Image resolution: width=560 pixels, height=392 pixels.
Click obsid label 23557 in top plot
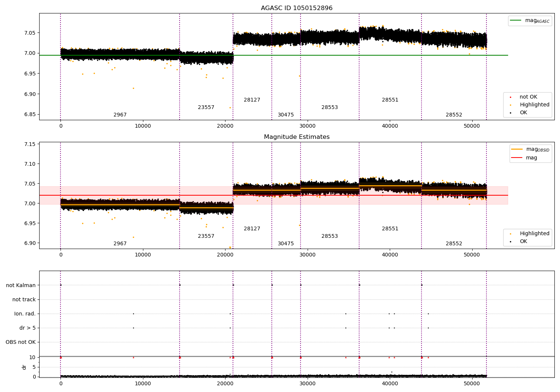tap(206, 108)
